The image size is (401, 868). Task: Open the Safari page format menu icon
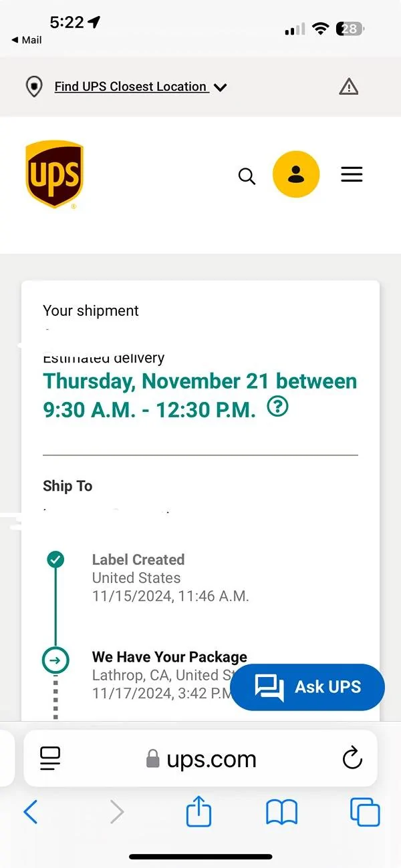click(x=50, y=758)
